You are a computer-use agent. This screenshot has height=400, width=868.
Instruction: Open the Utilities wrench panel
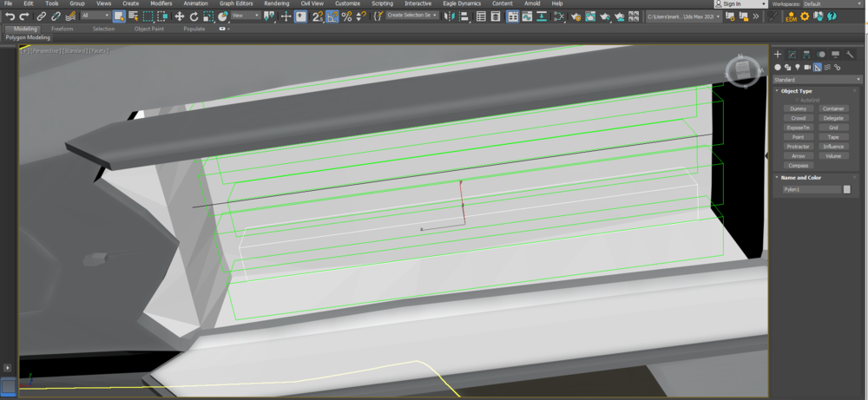pyautogui.click(x=850, y=55)
